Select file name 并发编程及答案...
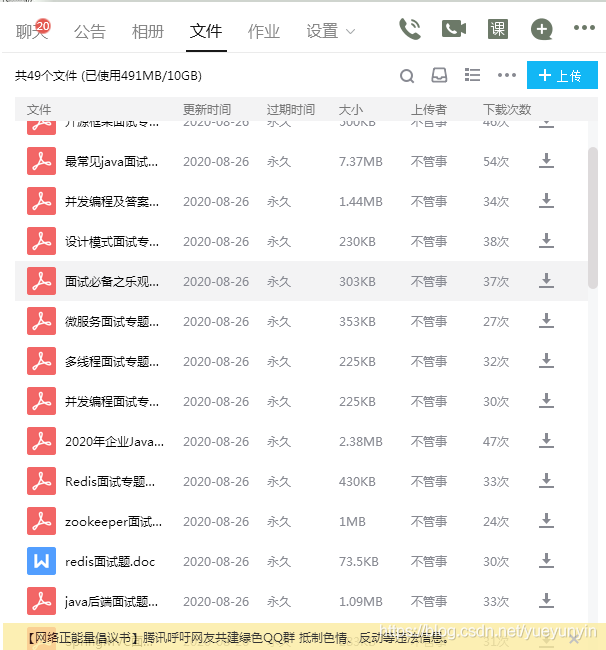This screenshot has height=650, width=606. [x=112, y=201]
